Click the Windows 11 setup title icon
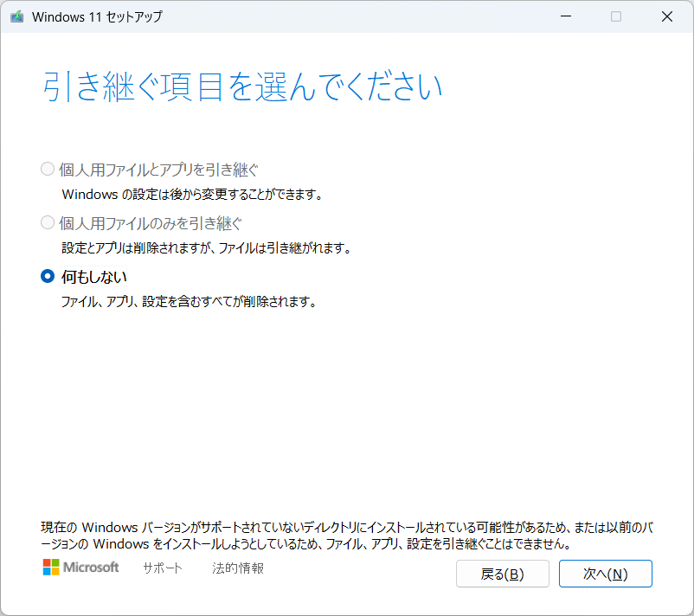The image size is (694, 616). pyautogui.click(x=16, y=16)
